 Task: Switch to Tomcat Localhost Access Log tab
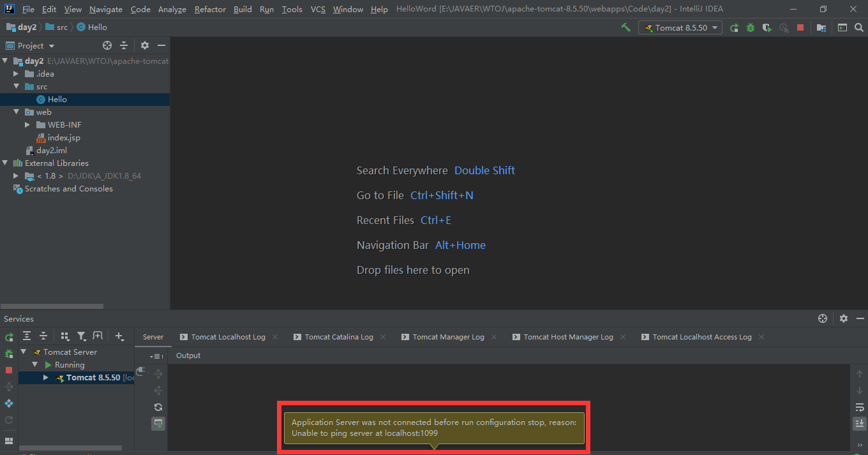click(702, 337)
